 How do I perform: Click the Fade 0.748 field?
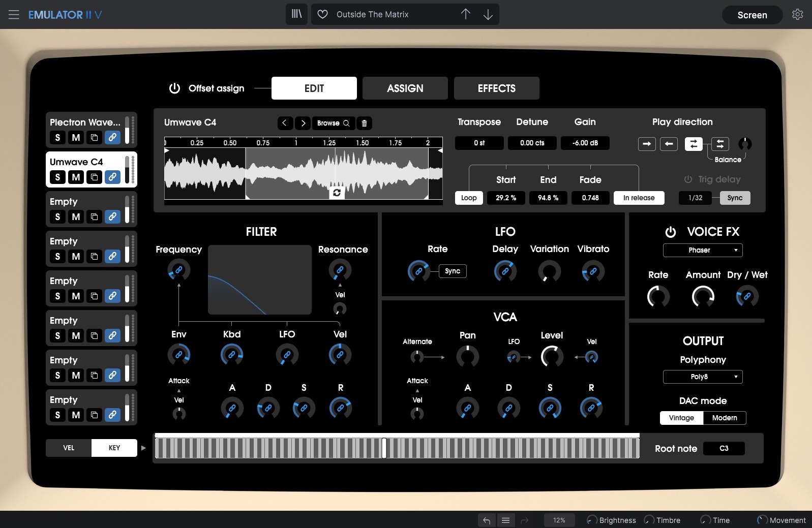[590, 198]
